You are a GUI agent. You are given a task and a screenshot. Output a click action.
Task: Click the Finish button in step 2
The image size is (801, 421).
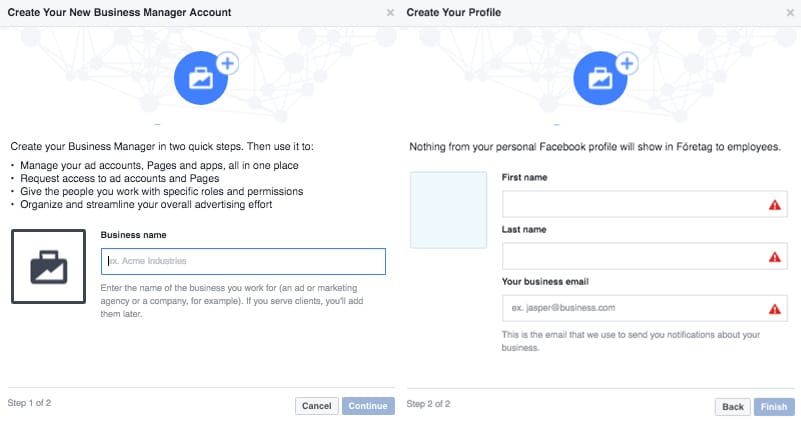[x=774, y=407]
